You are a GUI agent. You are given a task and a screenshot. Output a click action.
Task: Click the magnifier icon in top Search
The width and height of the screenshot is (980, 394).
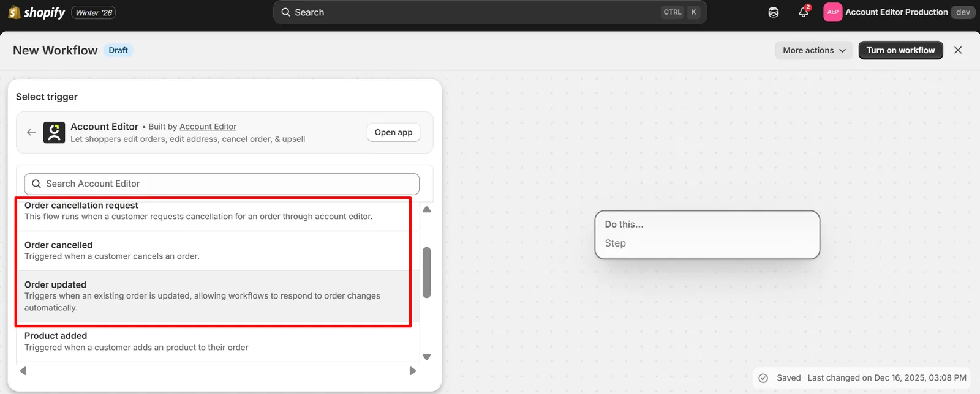coord(285,12)
